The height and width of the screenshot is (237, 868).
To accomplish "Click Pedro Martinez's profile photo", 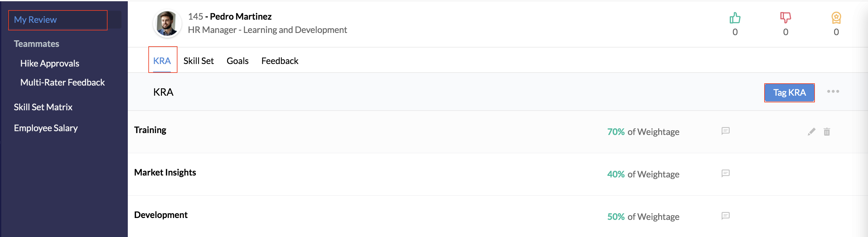I will click(167, 23).
